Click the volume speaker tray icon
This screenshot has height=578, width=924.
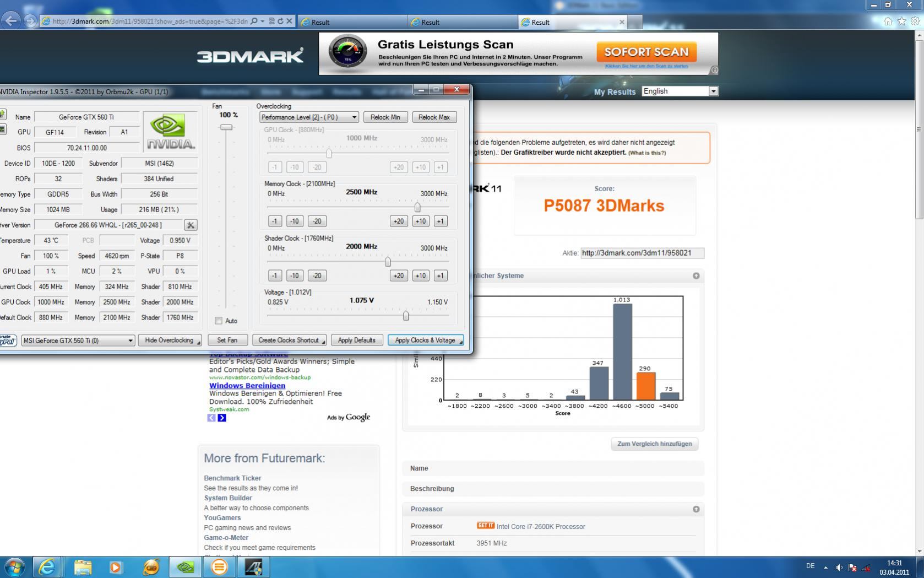pos(839,567)
